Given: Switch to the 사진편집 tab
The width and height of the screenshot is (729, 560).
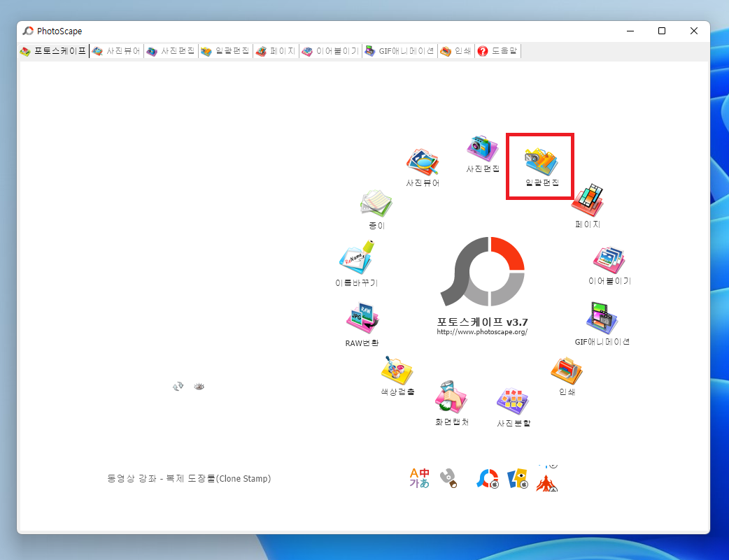Looking at the screenshot, I should 171,50.
